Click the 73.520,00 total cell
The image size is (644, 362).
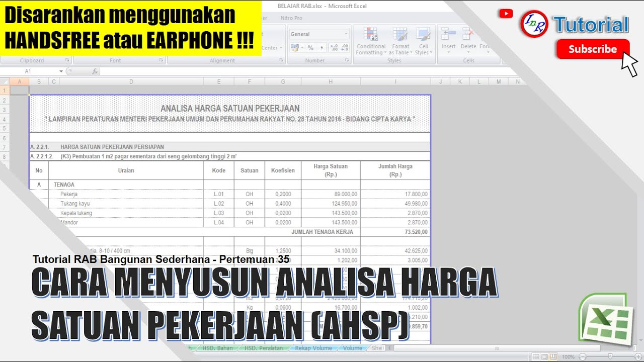[x=395, y=232]
